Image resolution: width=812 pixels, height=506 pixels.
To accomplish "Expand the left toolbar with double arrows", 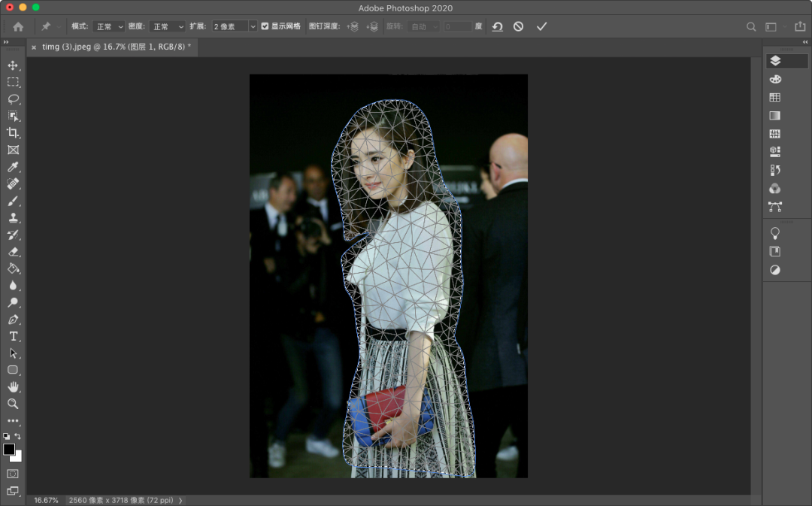I will (6, 42).
